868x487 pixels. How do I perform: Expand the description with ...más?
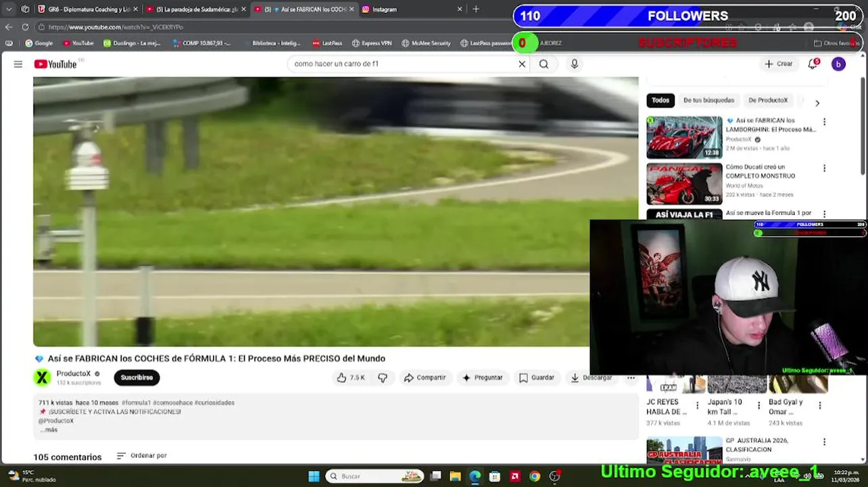coord(49,430)
